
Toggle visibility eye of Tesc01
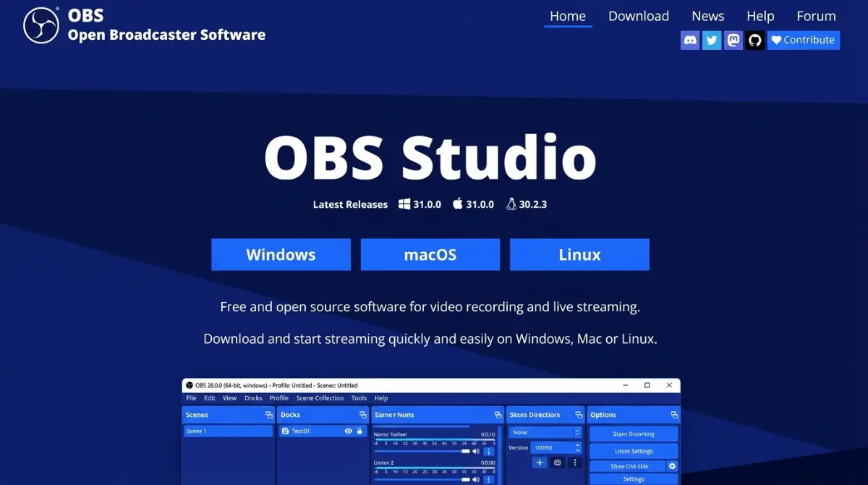click(349, 431)
